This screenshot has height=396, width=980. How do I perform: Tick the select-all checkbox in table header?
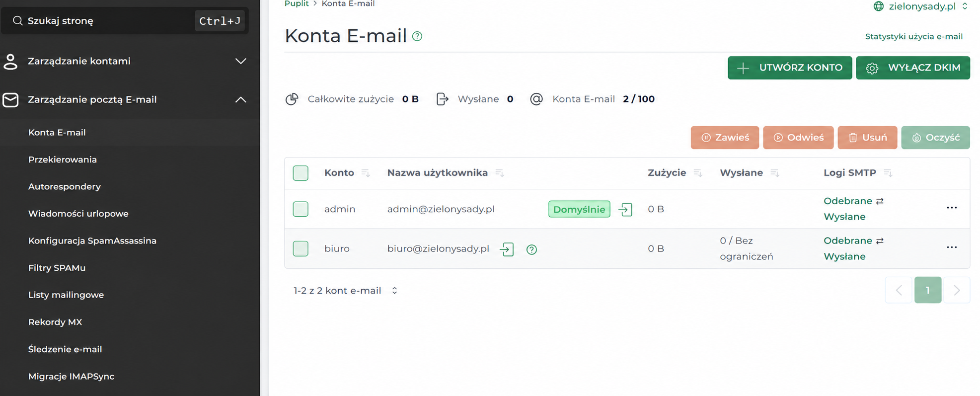click(301, 173)
